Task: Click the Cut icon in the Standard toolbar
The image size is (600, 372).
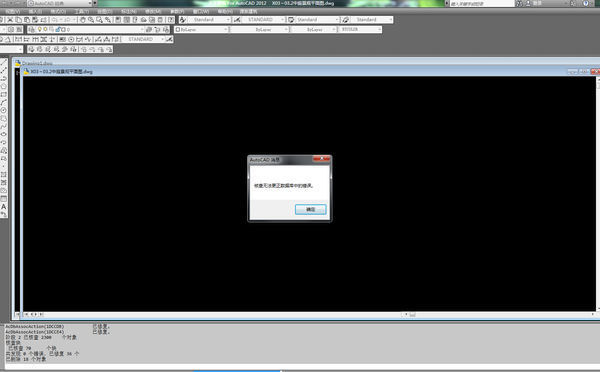Action: 10,20
